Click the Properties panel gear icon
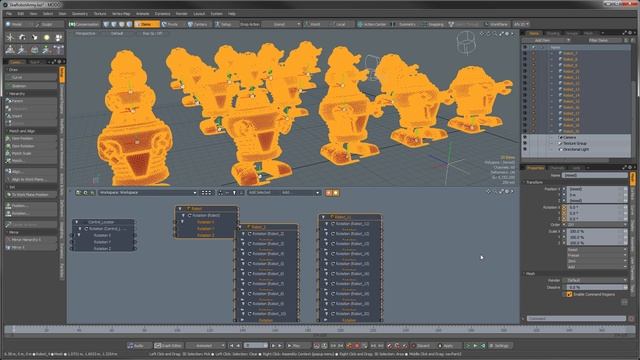This screenshot has width=640, height=360. [x=630, y=167]
